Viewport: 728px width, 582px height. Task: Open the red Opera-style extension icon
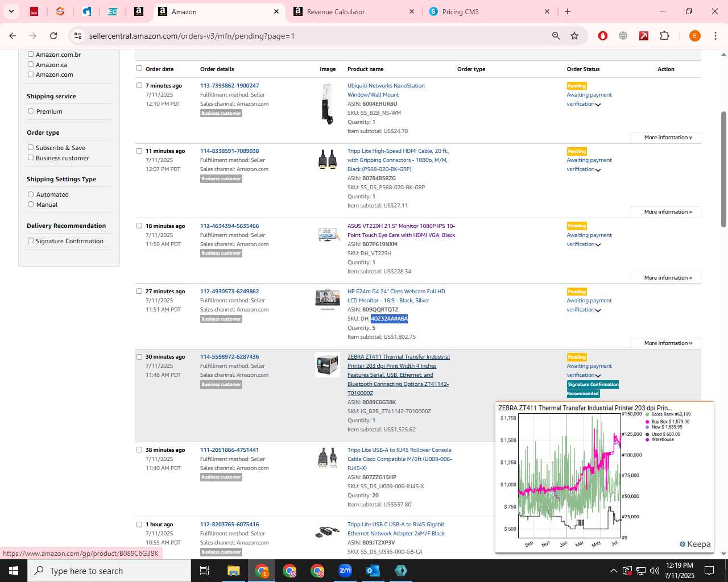pos(603,36)
